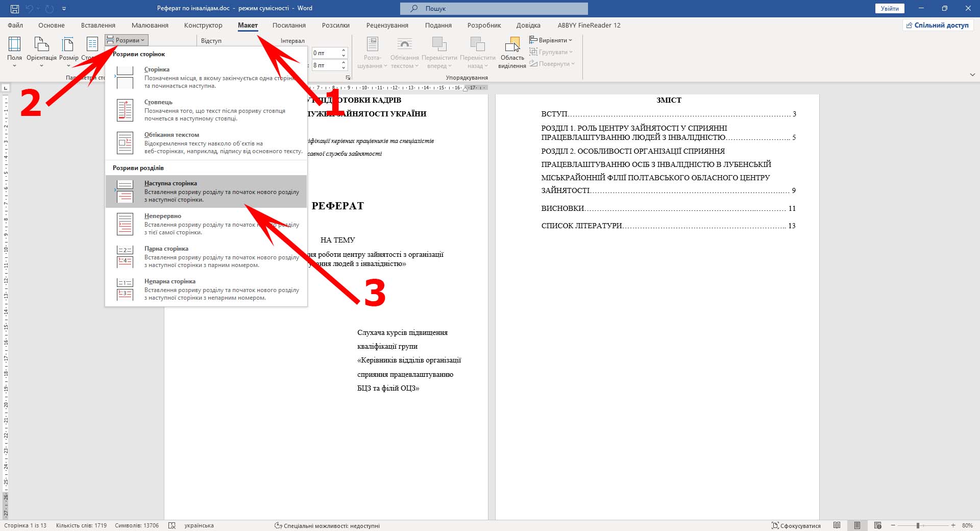The image size is (980, 531).
Task: Open the ABBYY FineReader 12 tab
Action: click(589, 25)
